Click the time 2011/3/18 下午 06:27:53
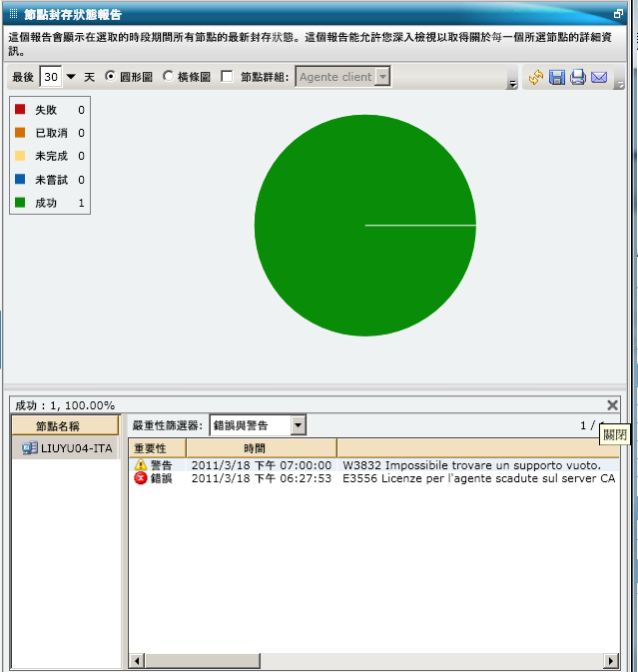 [x=262, y=478]
